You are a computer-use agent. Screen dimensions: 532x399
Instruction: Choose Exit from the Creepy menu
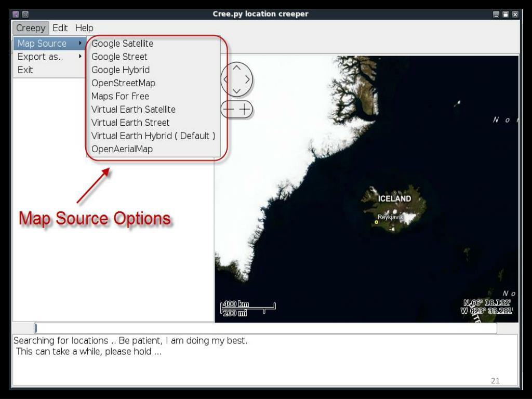pyautogui.click(x=49, y=70)
